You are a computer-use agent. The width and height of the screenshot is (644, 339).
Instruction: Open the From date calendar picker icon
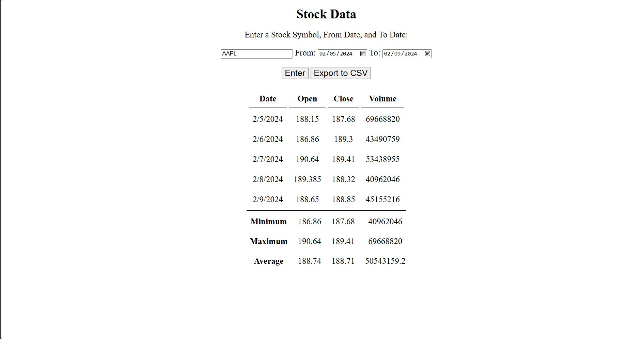(x=363, y=54)
